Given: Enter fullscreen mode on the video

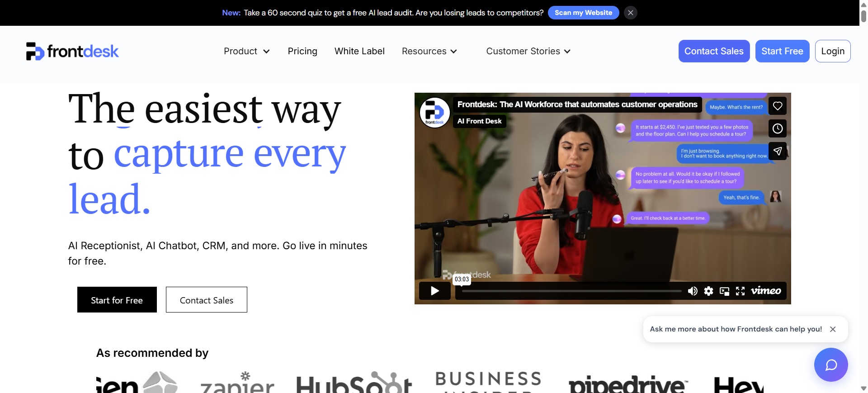Looking at the screenshot, I should 740,291.
